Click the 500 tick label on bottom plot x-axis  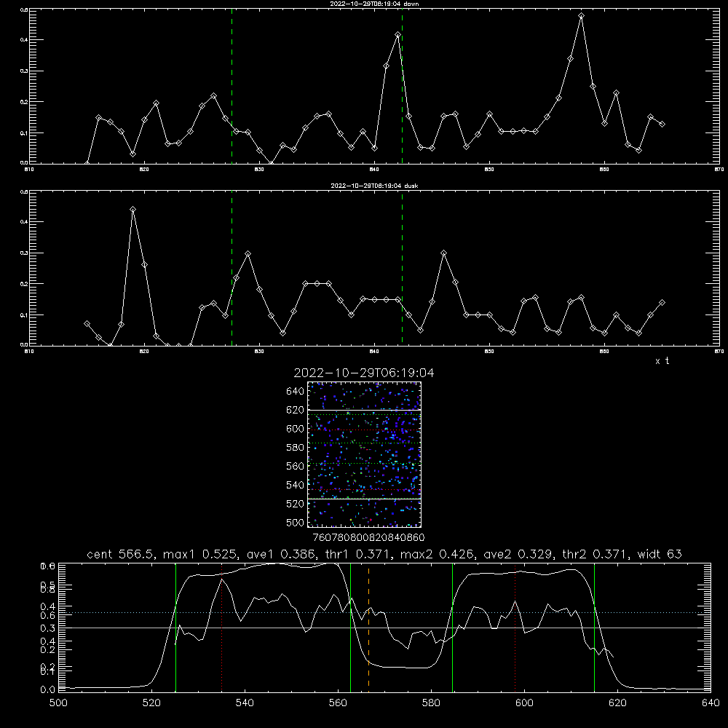click(x=58, y=703)
